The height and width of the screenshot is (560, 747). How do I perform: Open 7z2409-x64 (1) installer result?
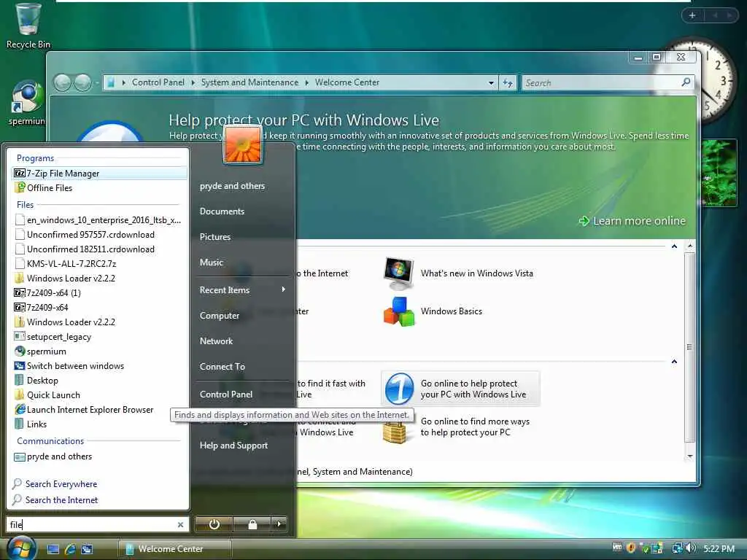98,293
